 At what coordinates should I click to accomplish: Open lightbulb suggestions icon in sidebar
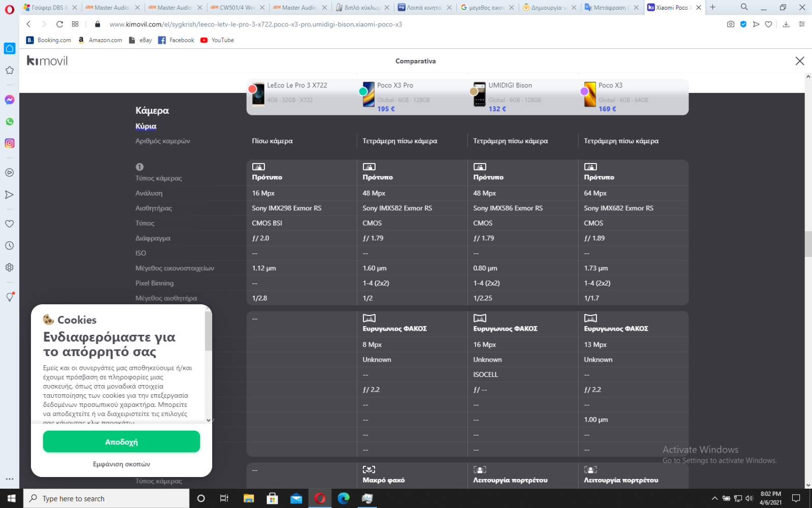point(9,297)
